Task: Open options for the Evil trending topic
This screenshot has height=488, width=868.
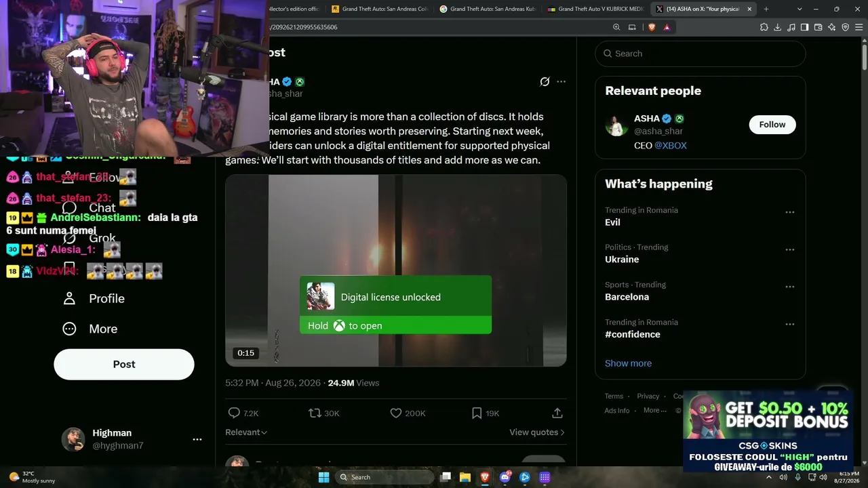Action: pyautogui.click(x=789, y=212)
